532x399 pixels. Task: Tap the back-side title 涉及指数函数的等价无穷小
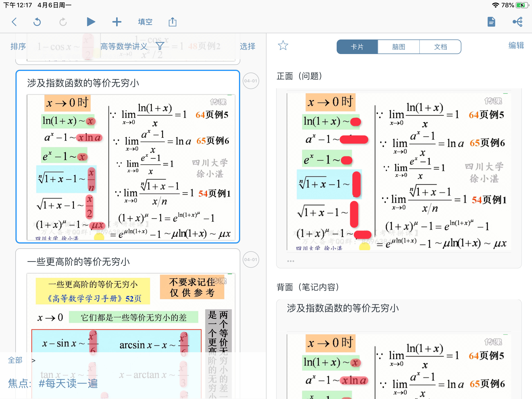343,308
